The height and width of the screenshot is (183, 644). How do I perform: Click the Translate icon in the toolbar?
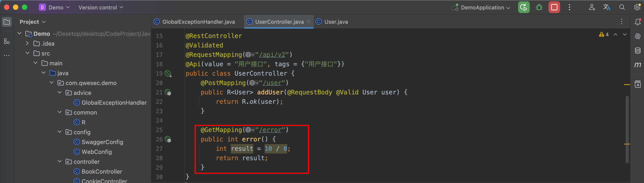607,7
